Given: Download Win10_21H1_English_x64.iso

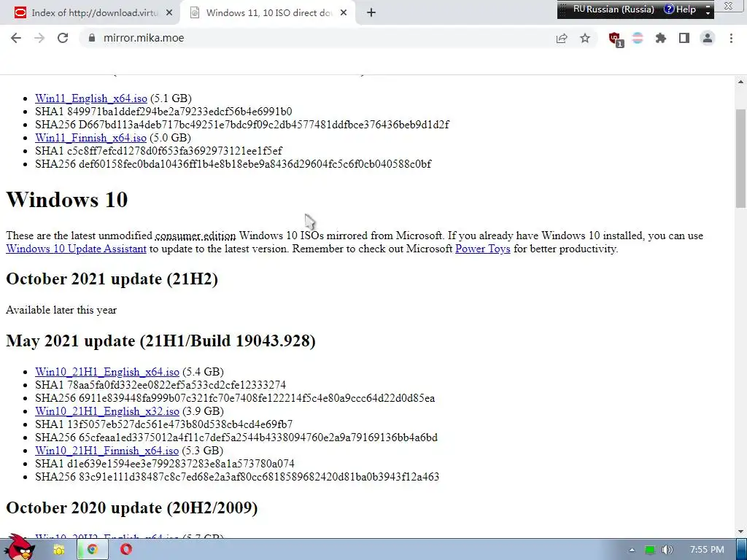Looking at the screenshot, I should (107, 372).
